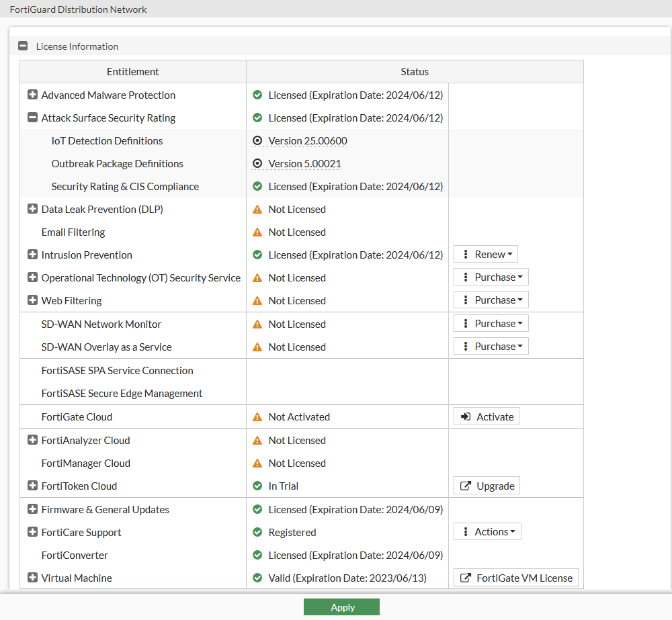The image size is (672, 620).
Task: Open Purchase dropdown for Web Filtering
Action: point(491,300)
